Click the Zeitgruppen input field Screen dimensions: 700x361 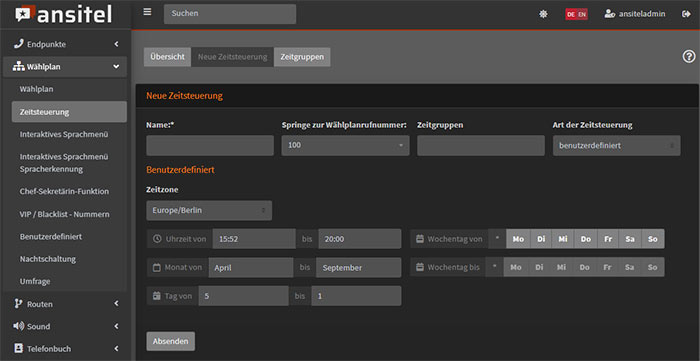(x=481, y=145)
